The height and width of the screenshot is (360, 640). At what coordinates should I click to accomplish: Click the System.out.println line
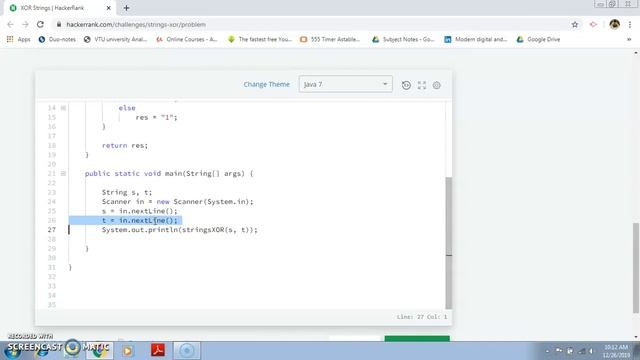180,230
